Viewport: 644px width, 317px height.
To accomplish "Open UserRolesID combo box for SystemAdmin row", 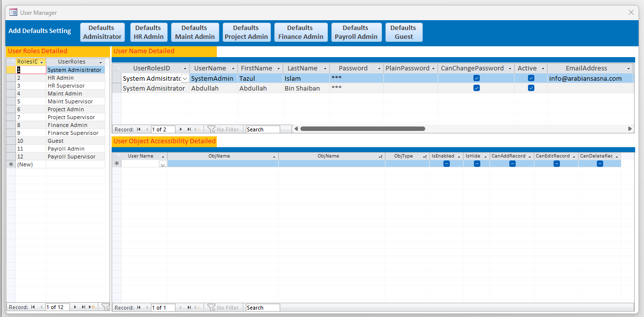I will click(185, 78).
